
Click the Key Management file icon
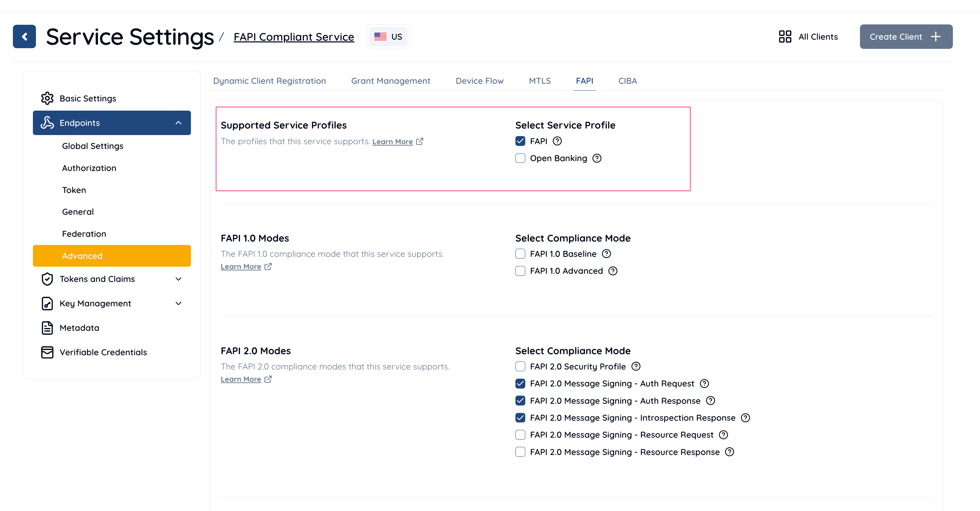[x=47, y=303]
